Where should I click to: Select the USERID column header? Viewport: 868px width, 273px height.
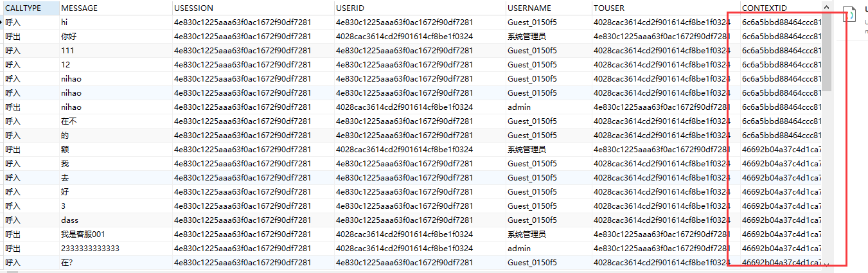419,8
